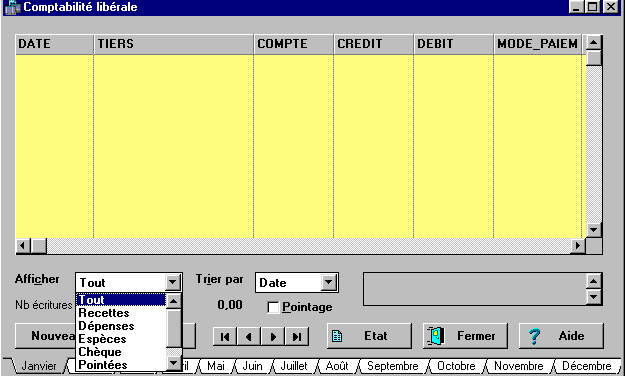Click the grid's vertical scroll down arrow
This screenshot has height=376, width=625.
coord(594,230)
